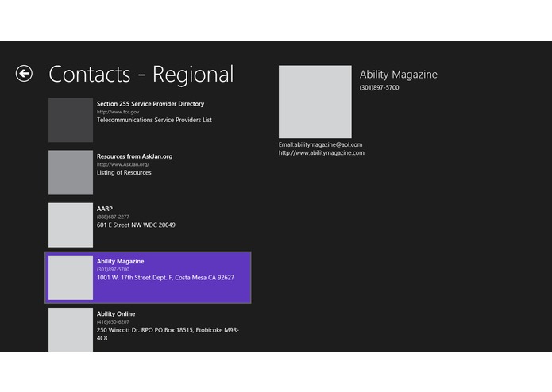Click Ability Online phone (416)650-6207

tap(113, 321)
